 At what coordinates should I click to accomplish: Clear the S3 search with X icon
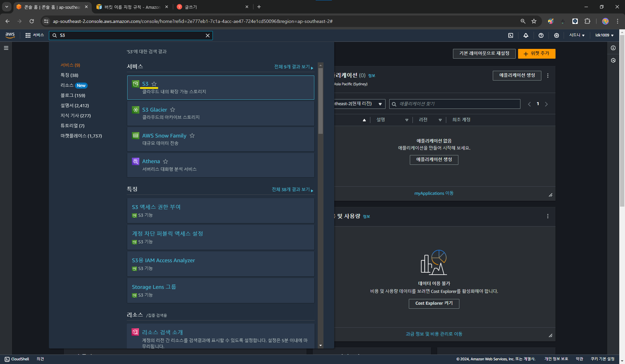(208, 35)
